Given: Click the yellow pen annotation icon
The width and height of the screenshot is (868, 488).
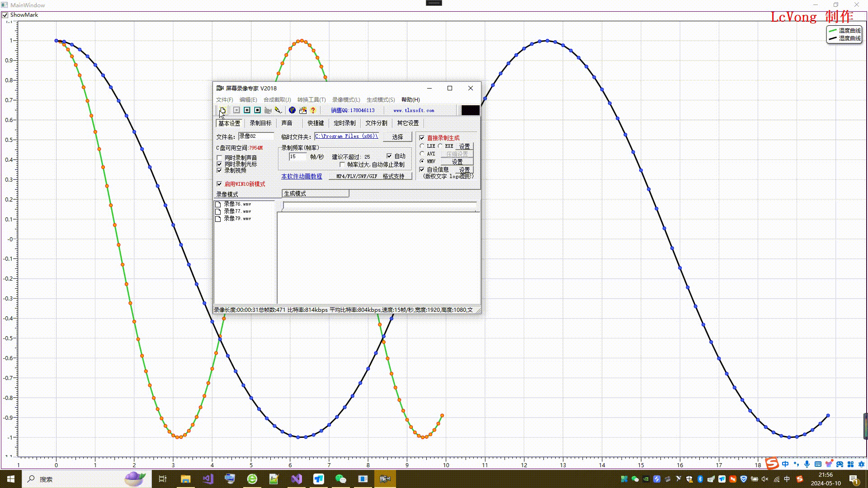Looking at the screenshot, I should (x=278, y=110).
